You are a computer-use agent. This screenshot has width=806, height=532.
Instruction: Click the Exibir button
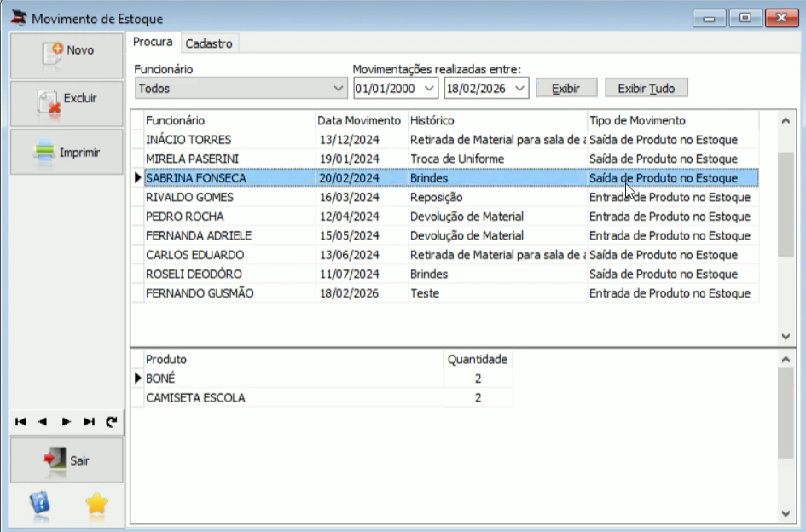[566, 89]
